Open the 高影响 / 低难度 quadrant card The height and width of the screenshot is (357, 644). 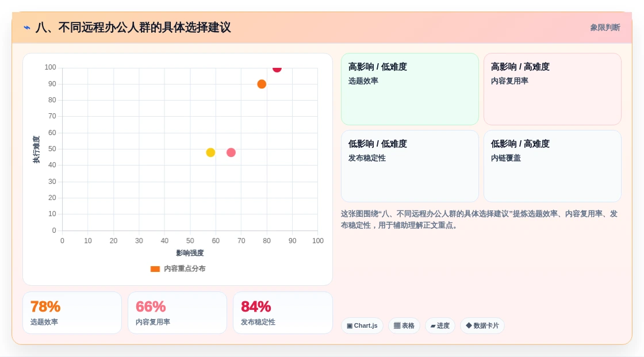pos(410,89)
